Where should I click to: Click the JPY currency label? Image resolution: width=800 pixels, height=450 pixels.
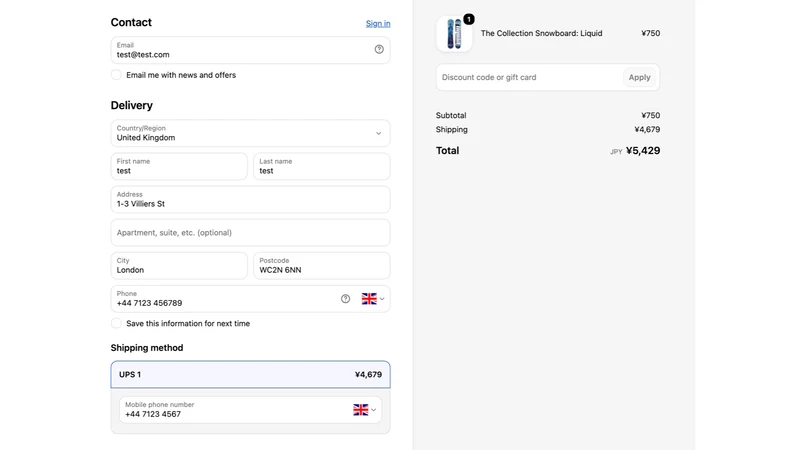coord(616,152)
